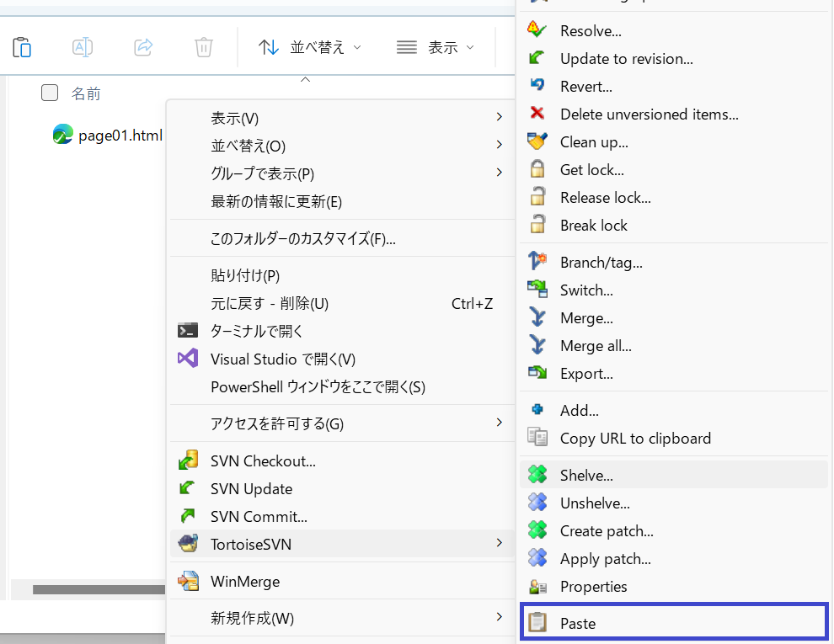This screenshot has width=834, height=644.
Task: Select Paste at bottom of SVN submenu
Action: (674, 623)
